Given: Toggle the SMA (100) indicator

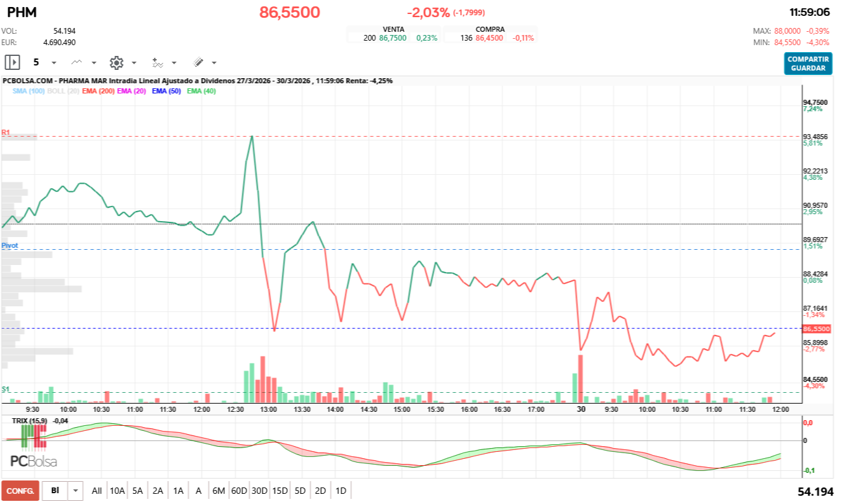Looking at the screenshot, I should coord(28,92).
